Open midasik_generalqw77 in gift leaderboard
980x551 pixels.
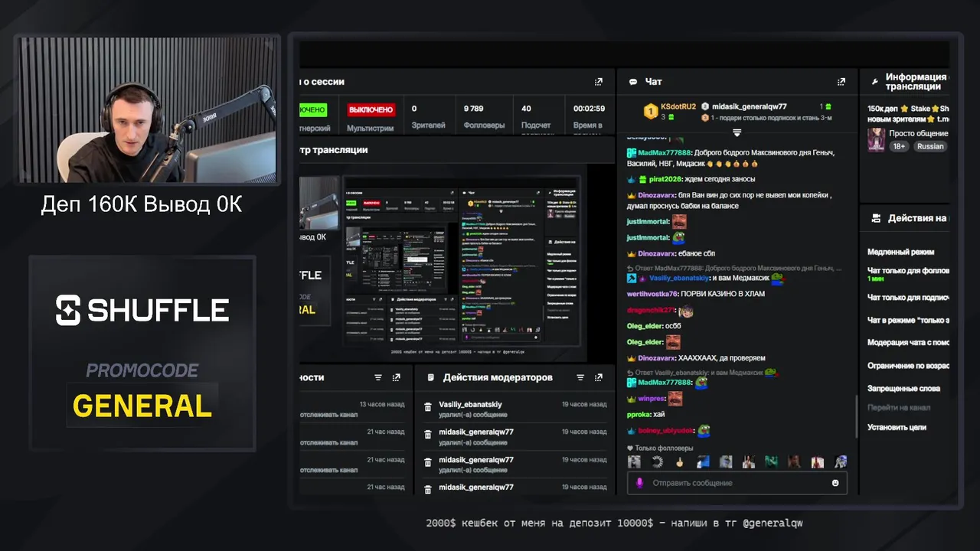(x=749, y=107)
